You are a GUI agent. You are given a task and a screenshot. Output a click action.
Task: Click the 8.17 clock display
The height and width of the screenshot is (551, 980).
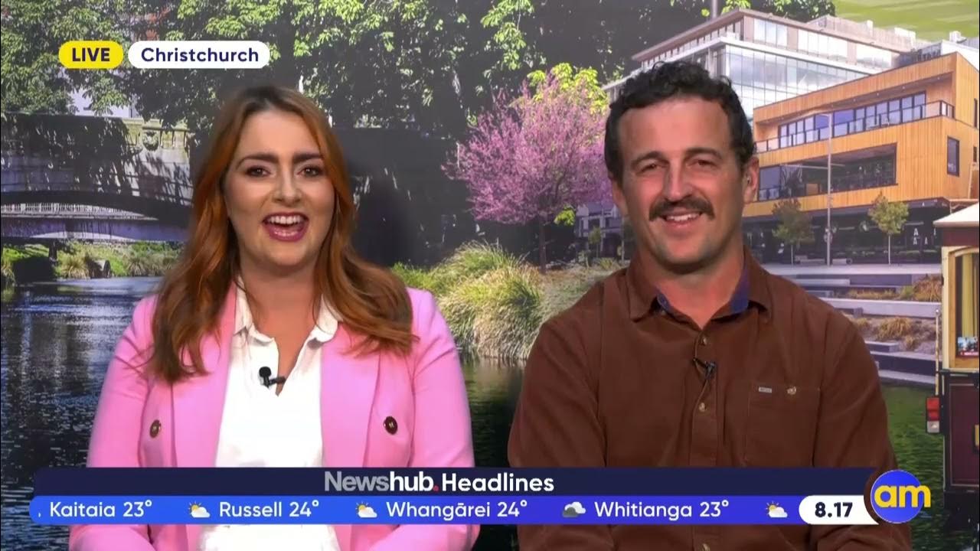point(833,510)
